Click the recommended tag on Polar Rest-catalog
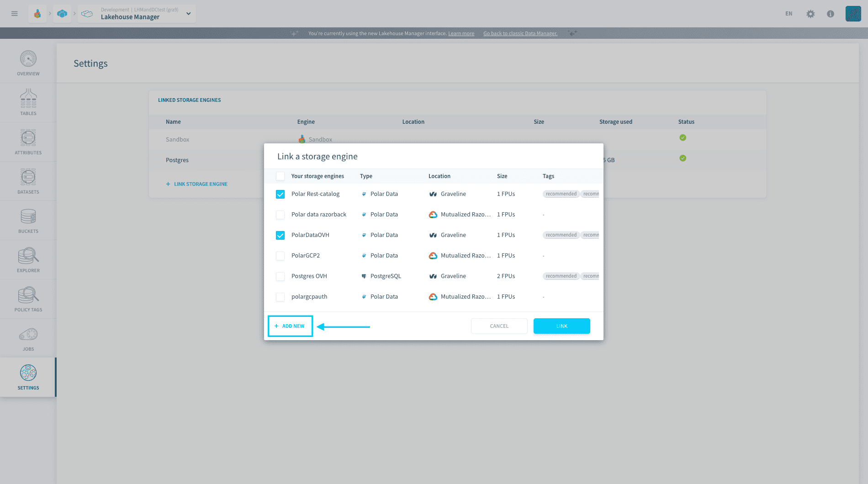This screenshot has width=868, height=484. 561,194
